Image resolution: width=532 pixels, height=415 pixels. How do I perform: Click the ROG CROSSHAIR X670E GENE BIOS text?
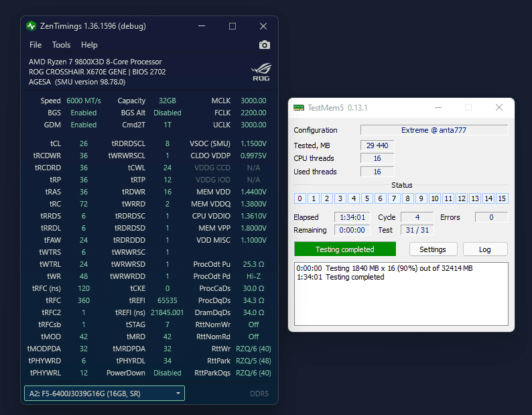[97, 72]
